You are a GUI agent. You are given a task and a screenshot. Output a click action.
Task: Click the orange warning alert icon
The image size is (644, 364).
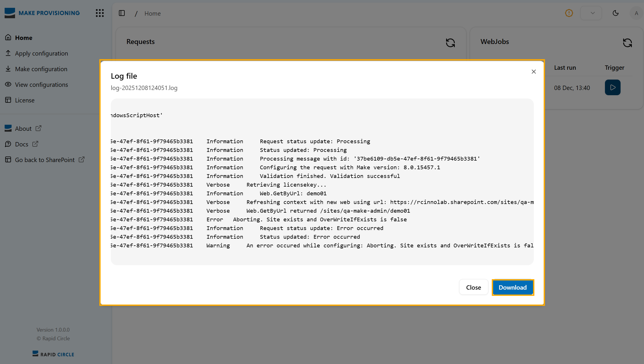569,13
